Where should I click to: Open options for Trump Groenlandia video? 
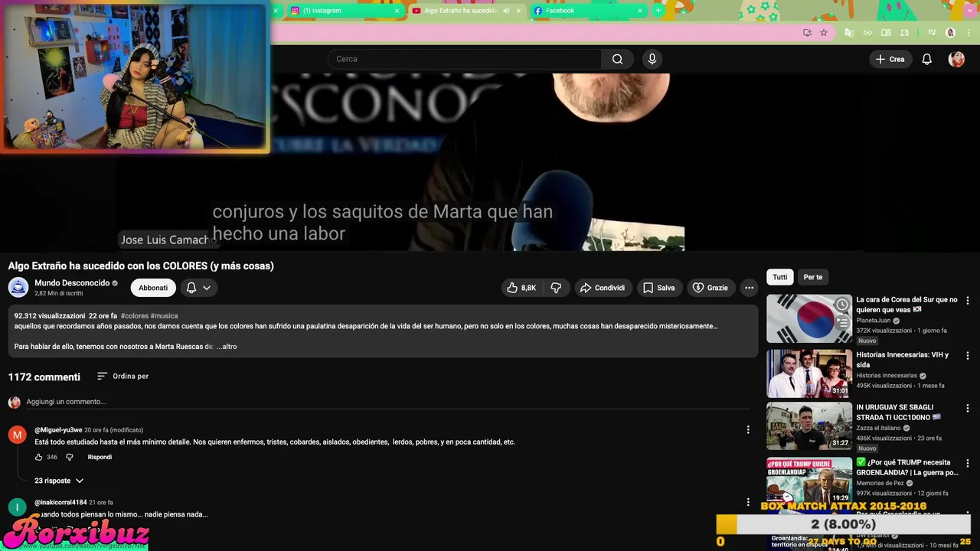click(967, 463)
